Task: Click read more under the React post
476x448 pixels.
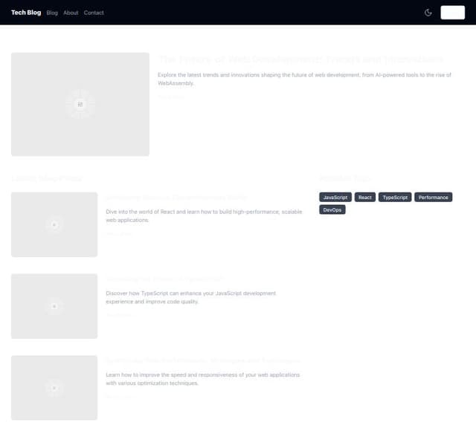Action: [x=118, y=234]
